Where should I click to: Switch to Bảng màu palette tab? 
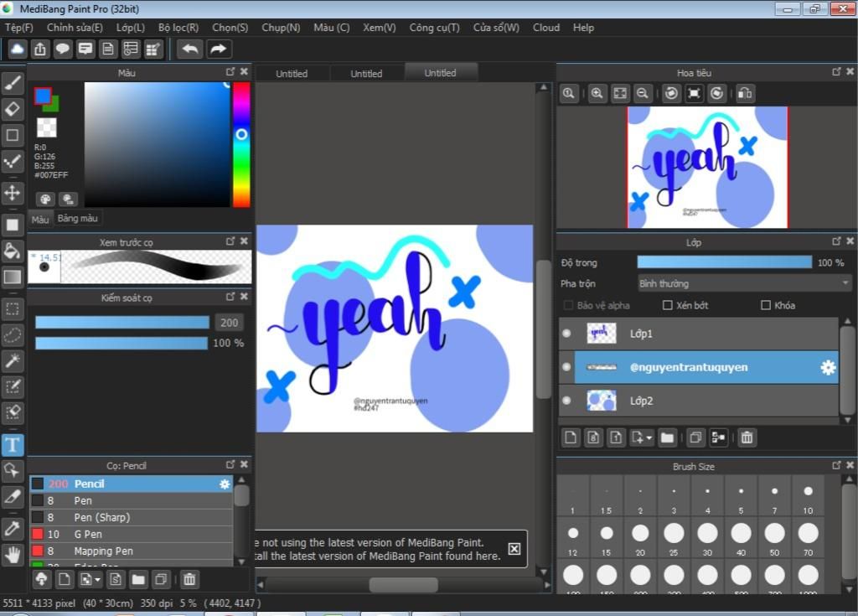tap(77, 219)
